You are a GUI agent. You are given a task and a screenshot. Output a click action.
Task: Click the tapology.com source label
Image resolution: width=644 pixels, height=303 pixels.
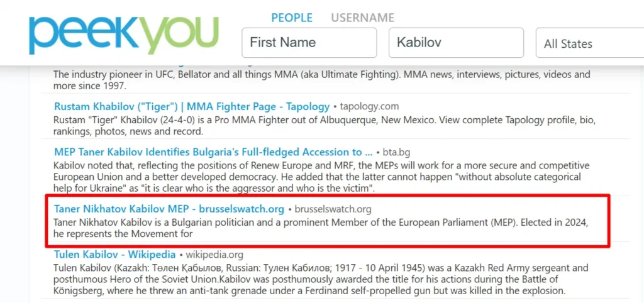[369, 107]
